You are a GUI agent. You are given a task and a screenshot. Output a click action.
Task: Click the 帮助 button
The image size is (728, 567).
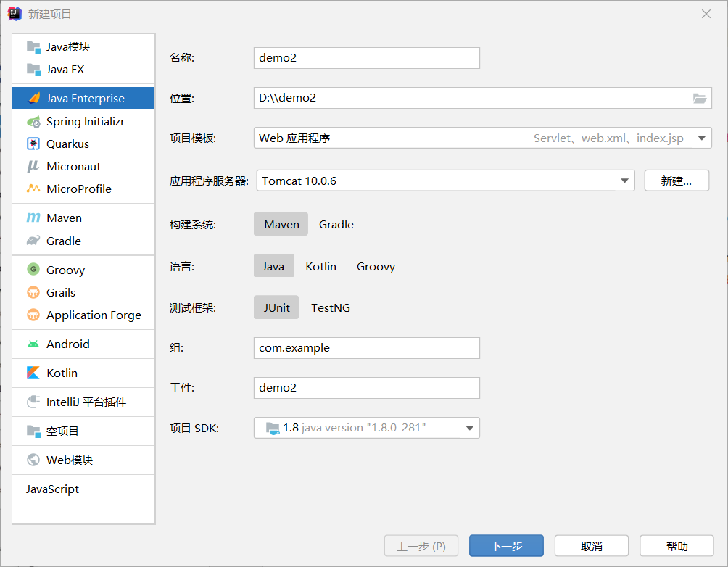click(677, 546)
